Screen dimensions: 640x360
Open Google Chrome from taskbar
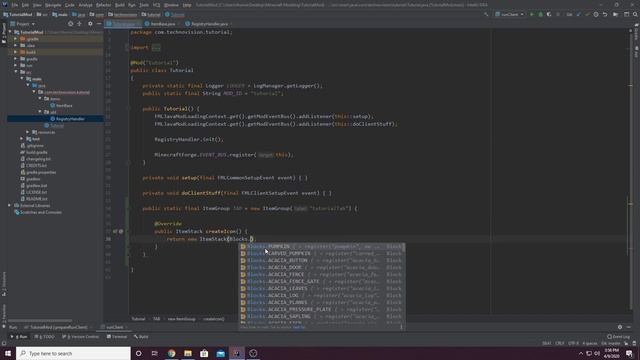click(171, 353)
